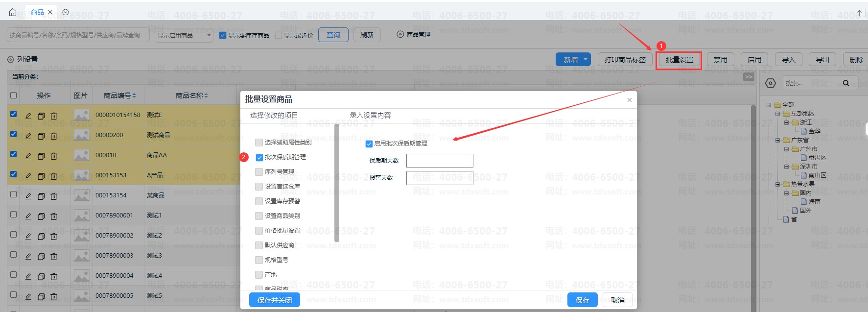Open the tab list circle-arrow icon
Image resolution: width=868 pixels, height=312 pixels.
click(x=66, y=12)
